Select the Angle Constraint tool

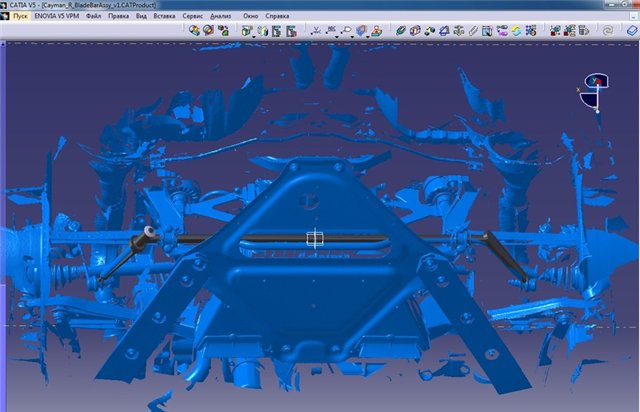coord(442,31)
